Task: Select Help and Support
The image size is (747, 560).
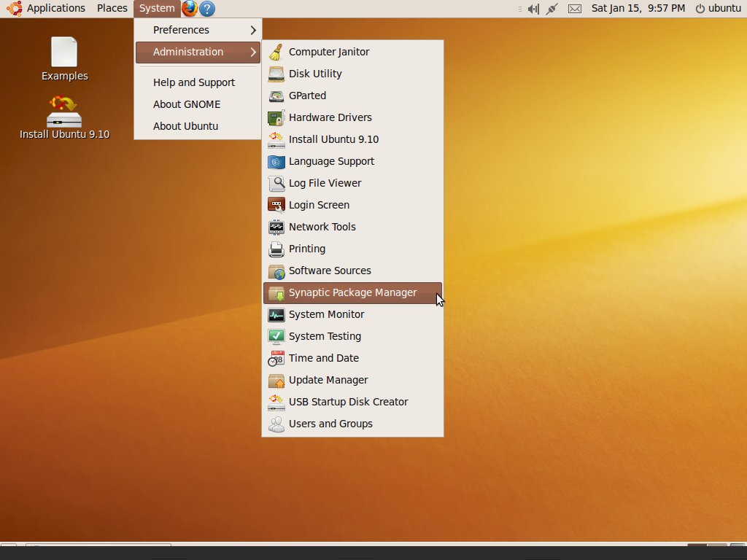Action: (x=198, y=82)
